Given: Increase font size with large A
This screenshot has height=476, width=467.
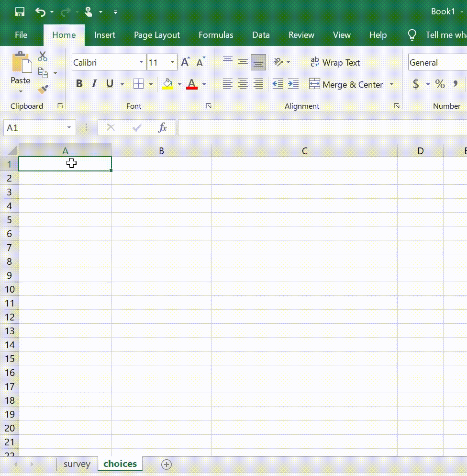Looking at the screenshot, I should [185, 62].
